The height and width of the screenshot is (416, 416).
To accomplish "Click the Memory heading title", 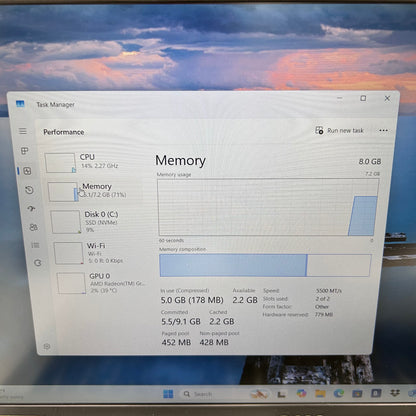I will (x=180, y=161).
